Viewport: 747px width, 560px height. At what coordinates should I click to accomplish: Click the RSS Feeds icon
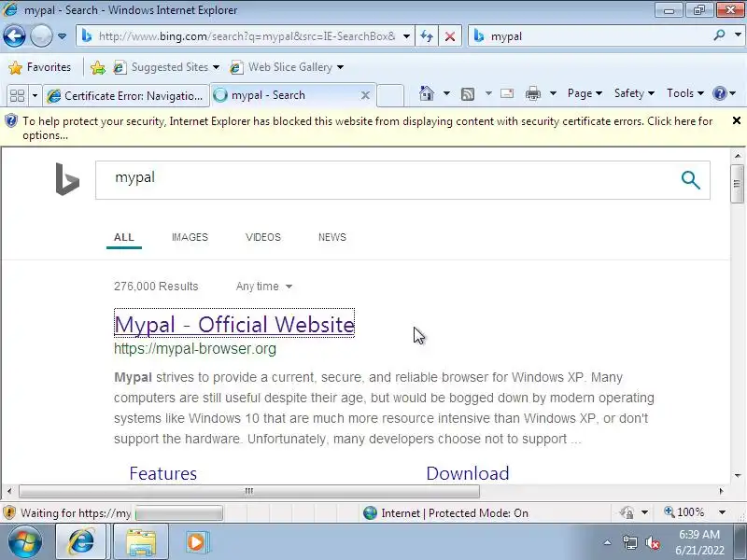click(468, 94)
